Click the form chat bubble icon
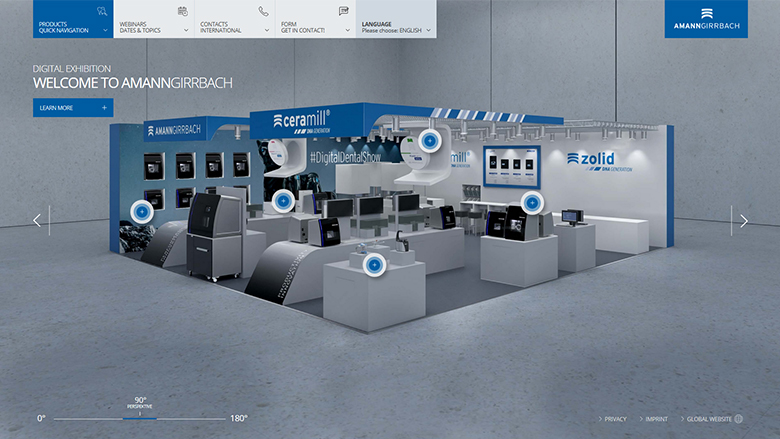This screenshot has width=780, height=439. (344, 11)
